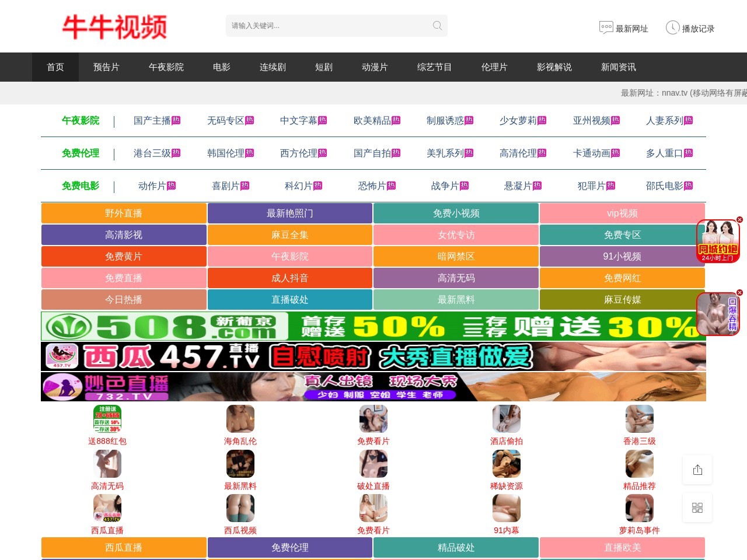
Task: Open the 播放记录 clock icon
Action: pos(672,27)
